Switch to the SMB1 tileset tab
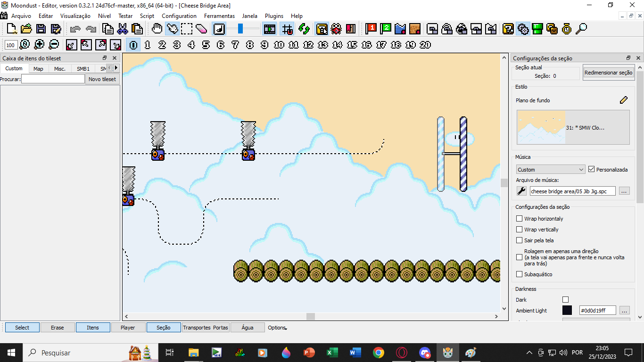 point(83,69)
